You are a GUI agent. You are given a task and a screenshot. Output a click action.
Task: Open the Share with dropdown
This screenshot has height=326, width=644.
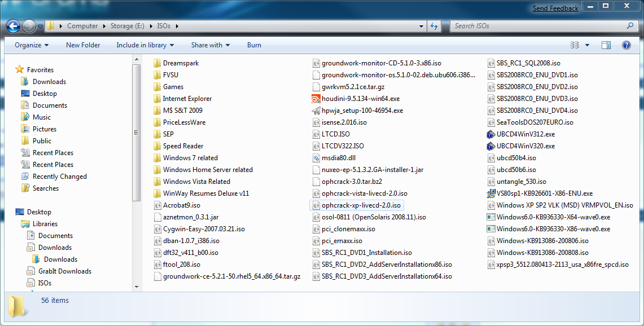point(211,45)
